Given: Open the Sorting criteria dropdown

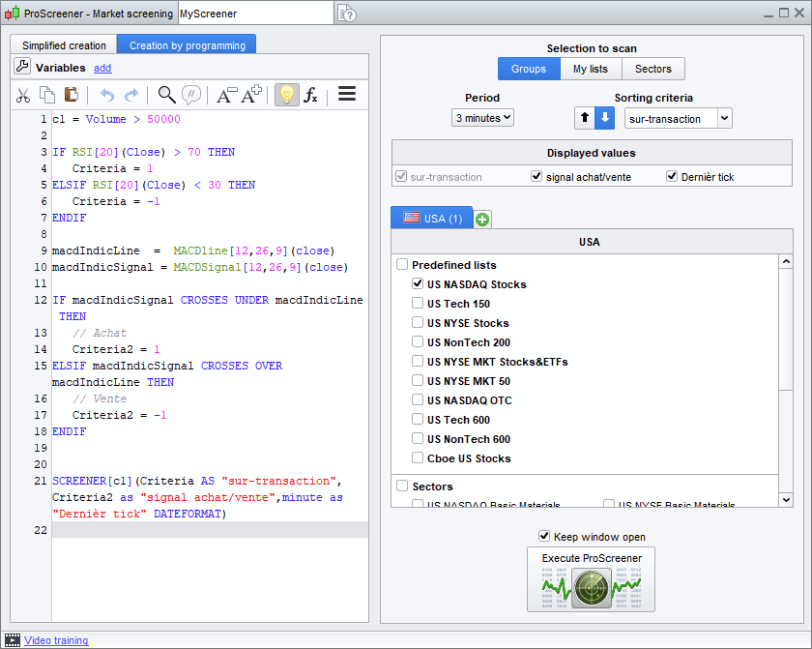Looking at the screenshot, I should click(678, 118).
